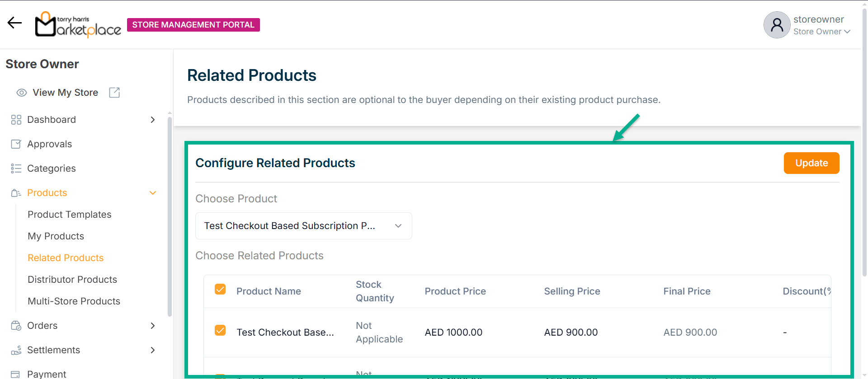Click the Categories list icon
Image resolution: width=868 pixels, height=379 pixels.
[x=16, y=168]
